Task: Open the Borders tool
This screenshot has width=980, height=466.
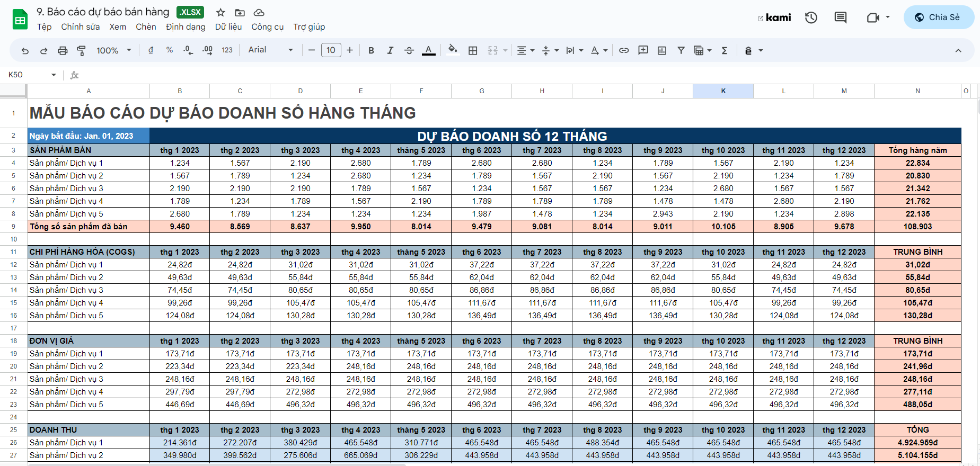Action: pyautogui.click(x=473, y=50)
